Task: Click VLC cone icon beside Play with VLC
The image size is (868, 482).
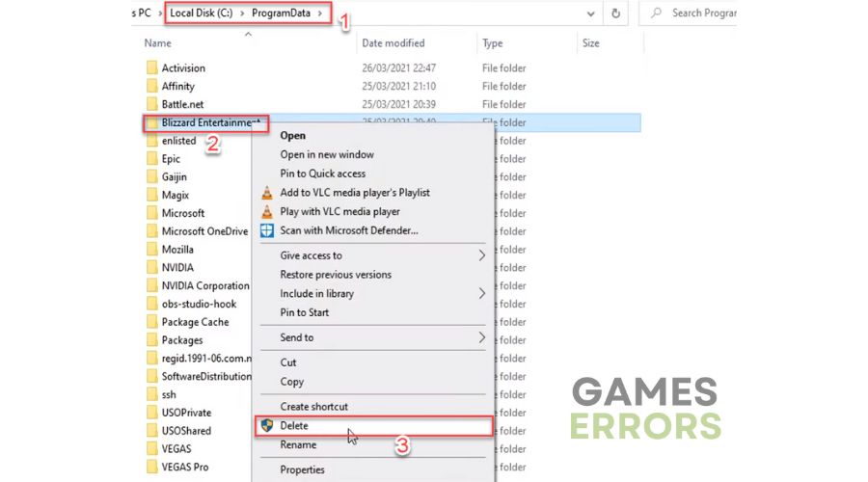Action: [267, 211]
